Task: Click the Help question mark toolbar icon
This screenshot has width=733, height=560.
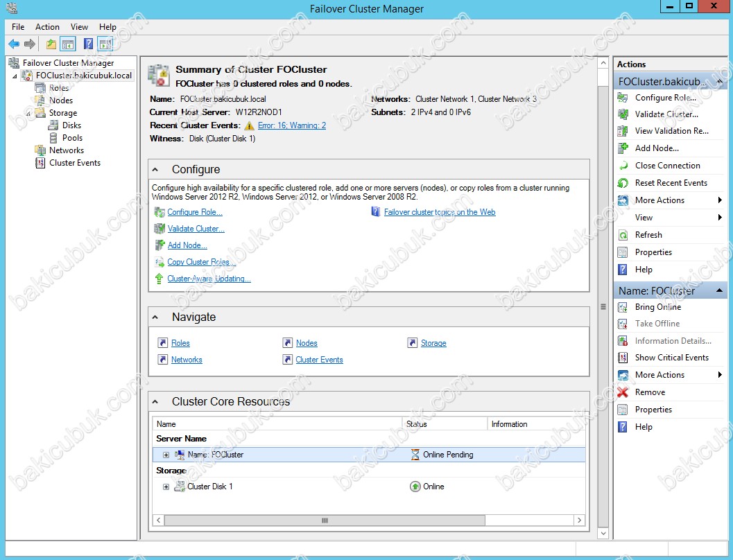Action: click(88, 44)
